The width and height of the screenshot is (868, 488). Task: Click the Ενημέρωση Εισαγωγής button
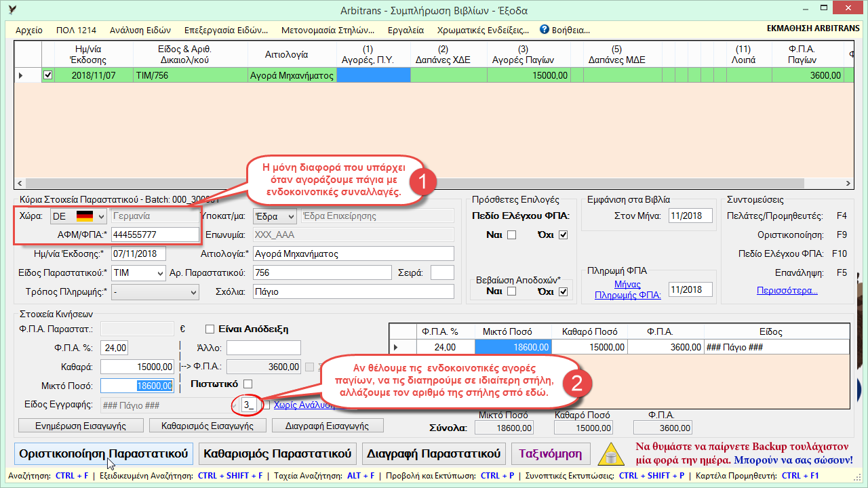point(81,426)
